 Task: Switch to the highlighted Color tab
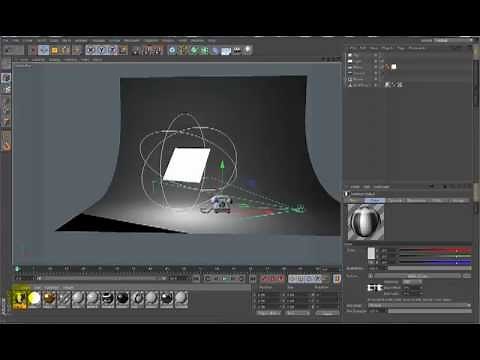tap(375, 200)
